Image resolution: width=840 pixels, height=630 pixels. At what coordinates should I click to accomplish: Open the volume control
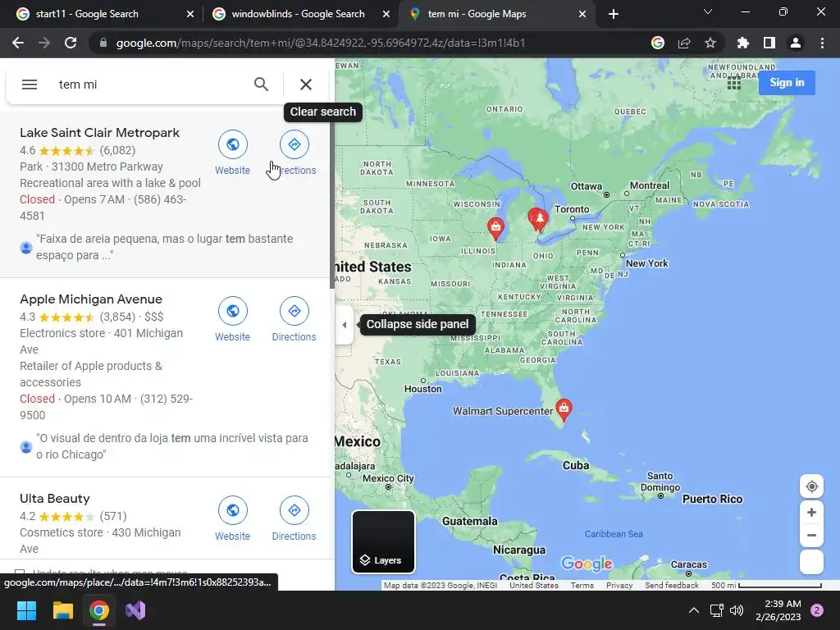pos(737,610)
